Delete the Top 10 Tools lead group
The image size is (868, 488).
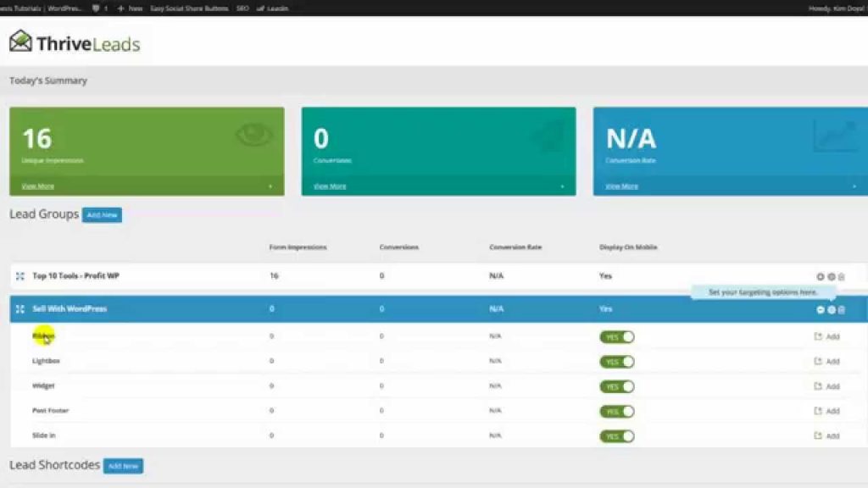click(842, 277)
